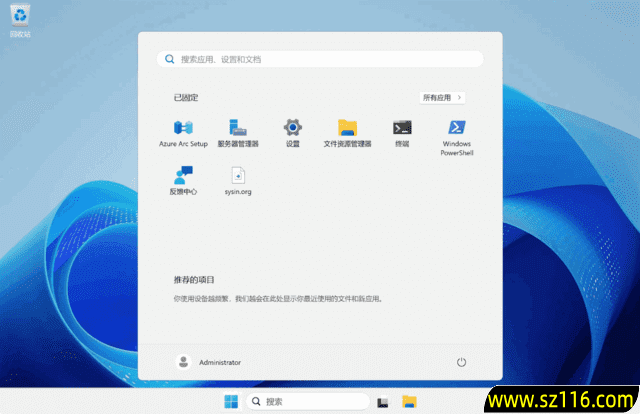Open the 设置 gear app
The image size is (640, 414).
pyautogui.click(x=292, y=128)
